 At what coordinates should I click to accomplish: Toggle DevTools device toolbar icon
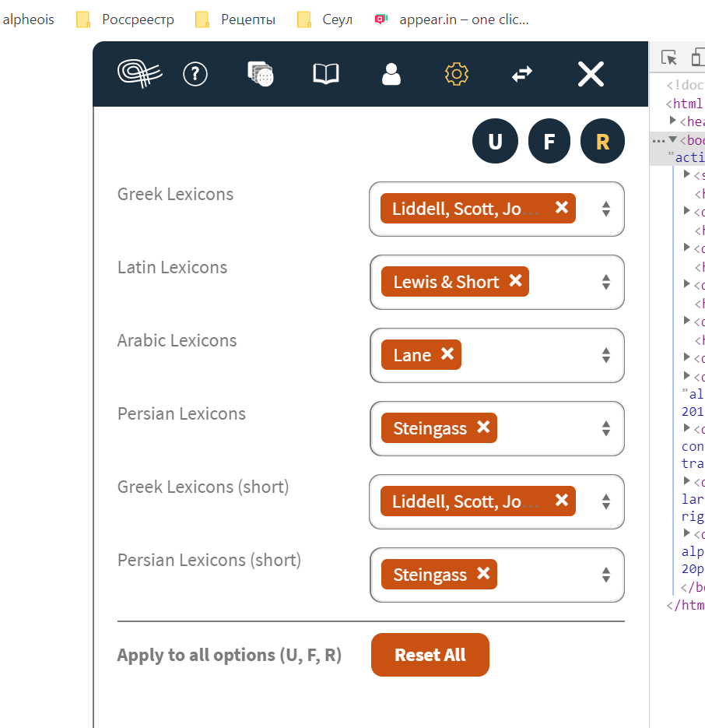pos(697,58)
